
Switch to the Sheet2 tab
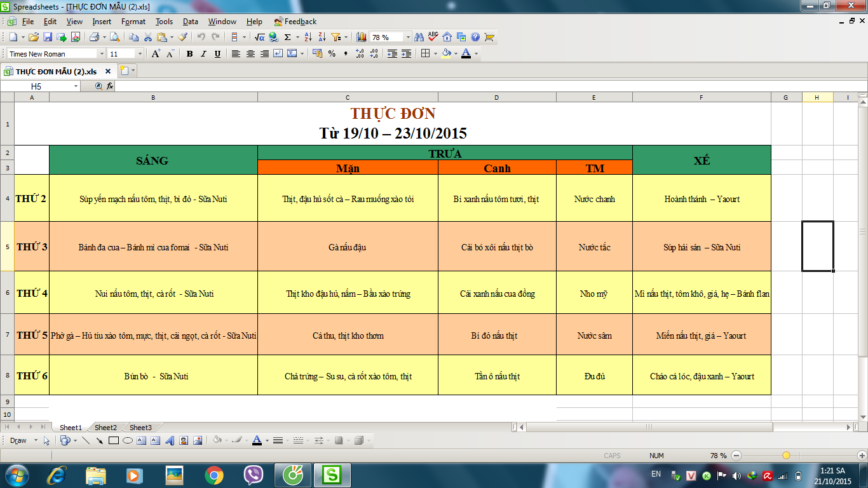tap(105, 428)
